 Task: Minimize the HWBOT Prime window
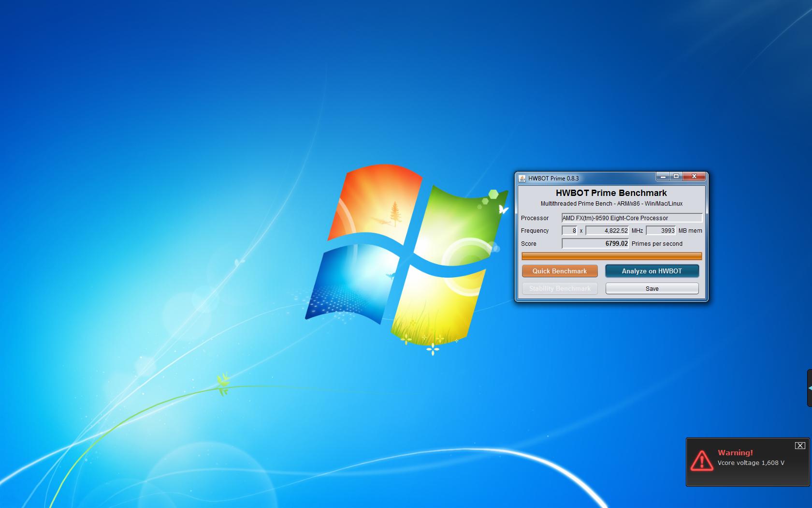coord(663,177)
